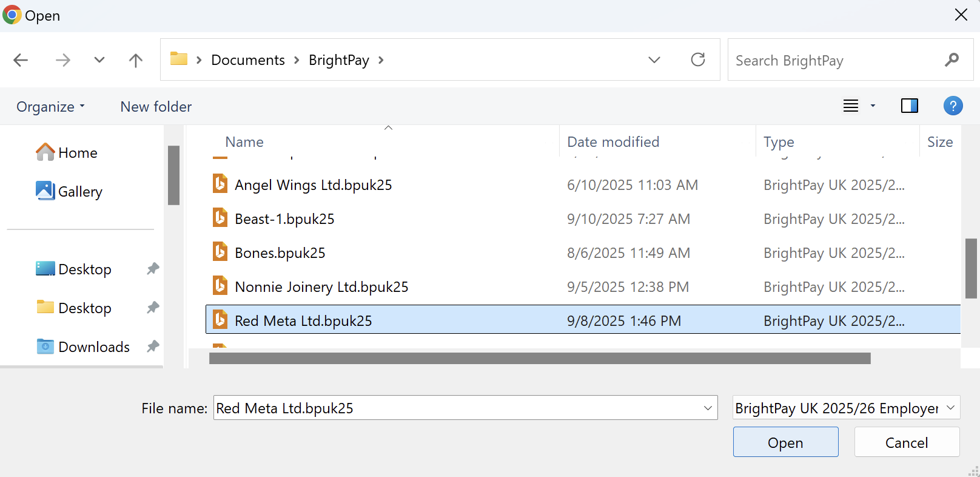This screenshot has height=477, width=980.
Task: Open the Organize menu
Action: point(50,107)
